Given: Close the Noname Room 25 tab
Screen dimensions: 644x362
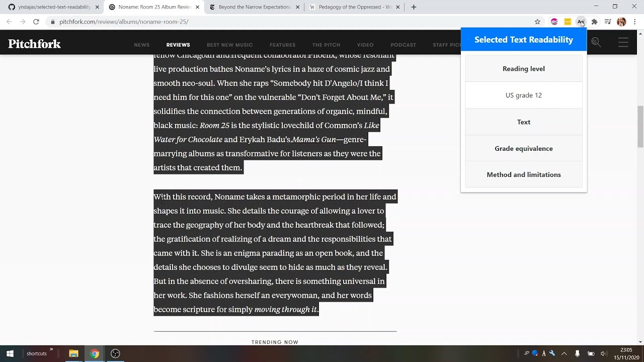Looking at the screenshot, I should 197,7.
